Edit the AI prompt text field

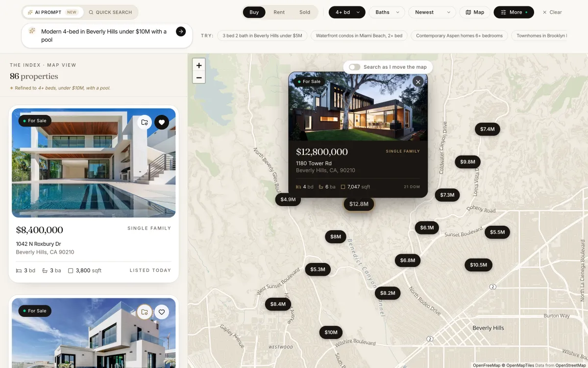click(x=104, y=35)
